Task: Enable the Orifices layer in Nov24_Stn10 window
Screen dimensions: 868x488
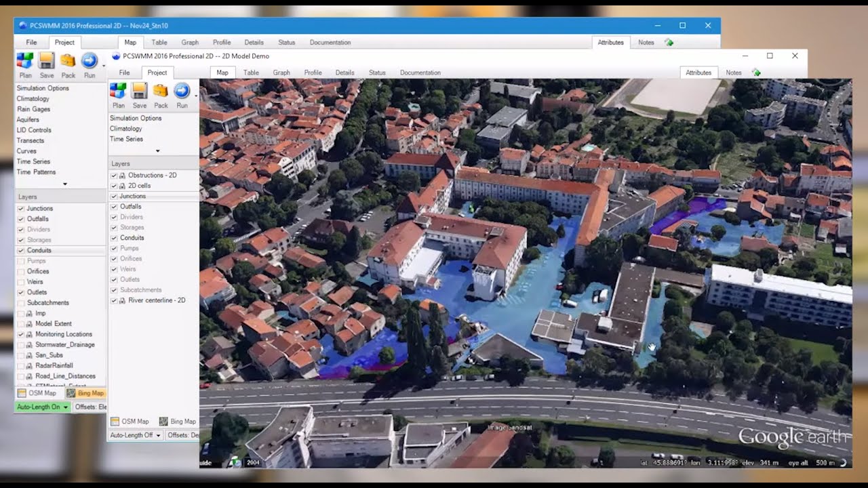Action: 20,271
